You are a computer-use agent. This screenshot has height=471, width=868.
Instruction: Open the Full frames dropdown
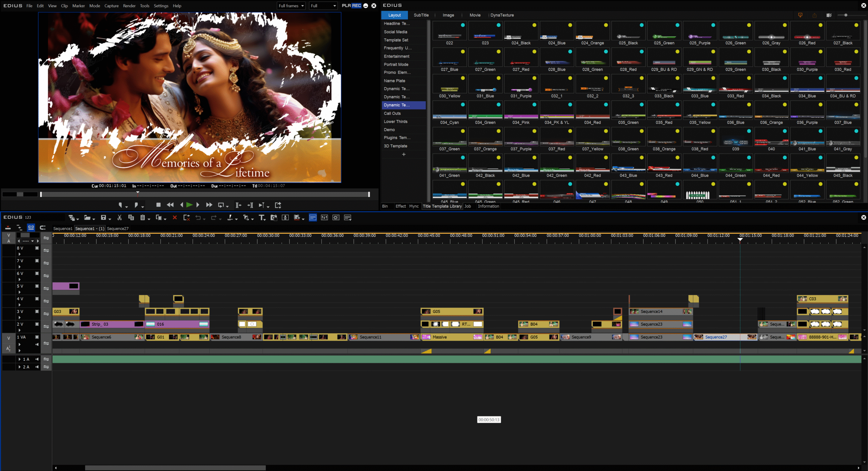[291, 6]
